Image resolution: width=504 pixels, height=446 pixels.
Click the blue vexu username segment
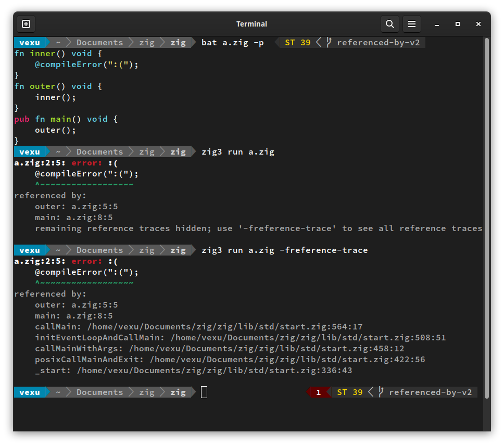pos(29,42)
